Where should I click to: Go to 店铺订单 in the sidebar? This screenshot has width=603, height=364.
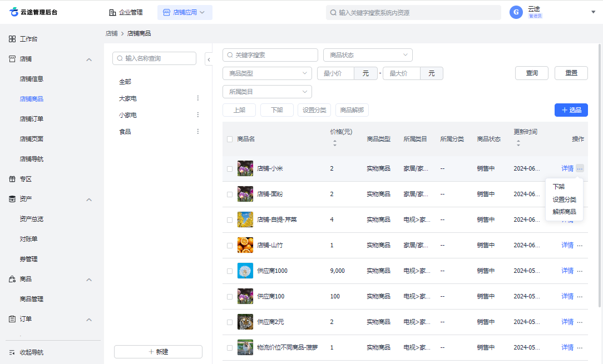point(32,119)
